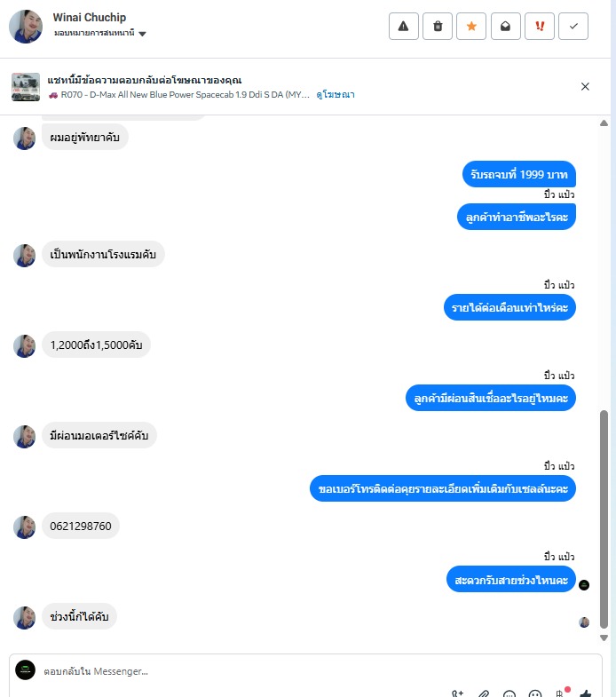Open Winai Chuchip's header profile picture
The width and height of the screenshot is (616, 697).
click(26, 27)
